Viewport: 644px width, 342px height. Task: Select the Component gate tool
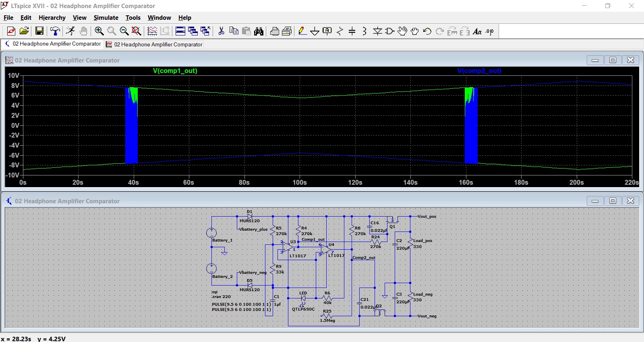click(x=390, y=31)
